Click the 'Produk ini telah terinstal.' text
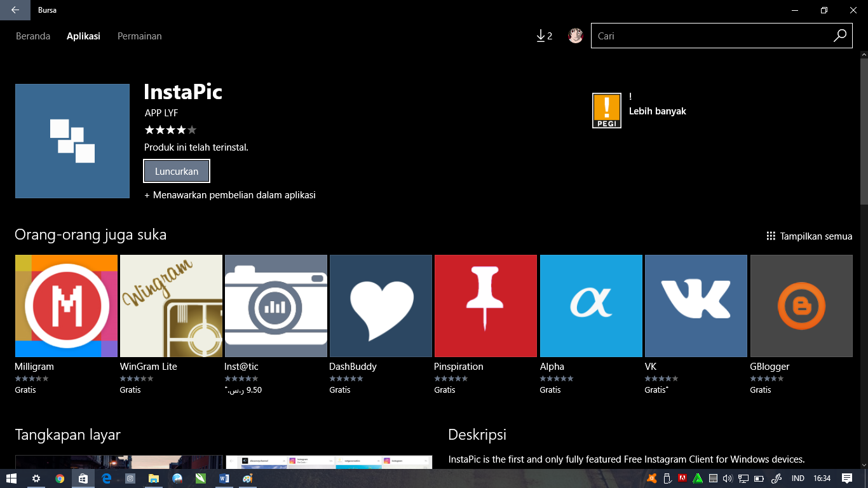The width and height of the screenshot is (868, 488). 196,147
